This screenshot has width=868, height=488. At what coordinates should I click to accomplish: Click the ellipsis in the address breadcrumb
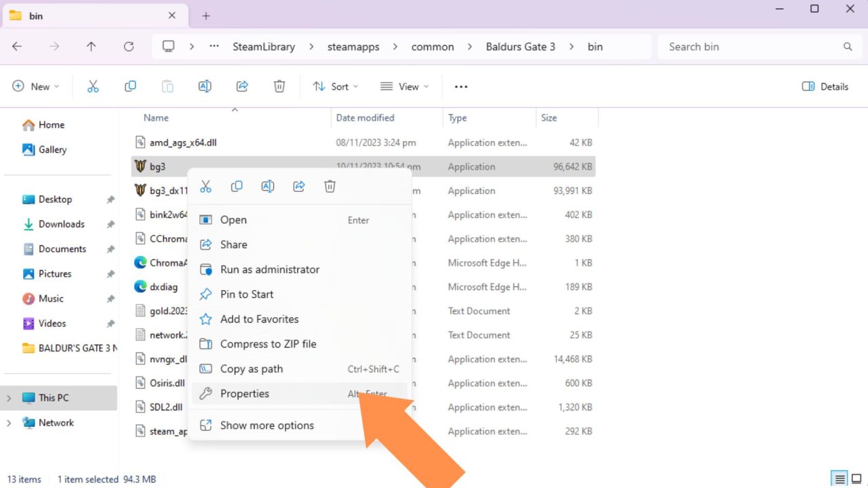point(214,46)
